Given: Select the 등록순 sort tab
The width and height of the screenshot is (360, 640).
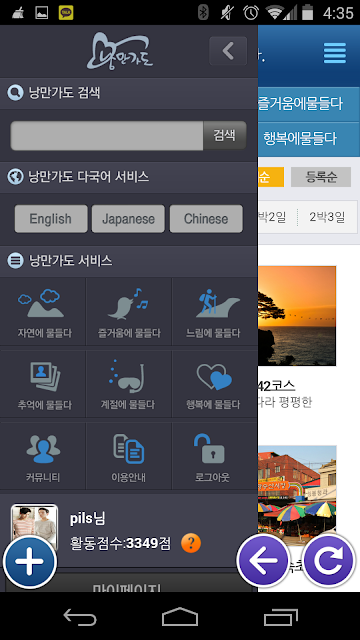Looking at the screenshot, I should (321, 177).
